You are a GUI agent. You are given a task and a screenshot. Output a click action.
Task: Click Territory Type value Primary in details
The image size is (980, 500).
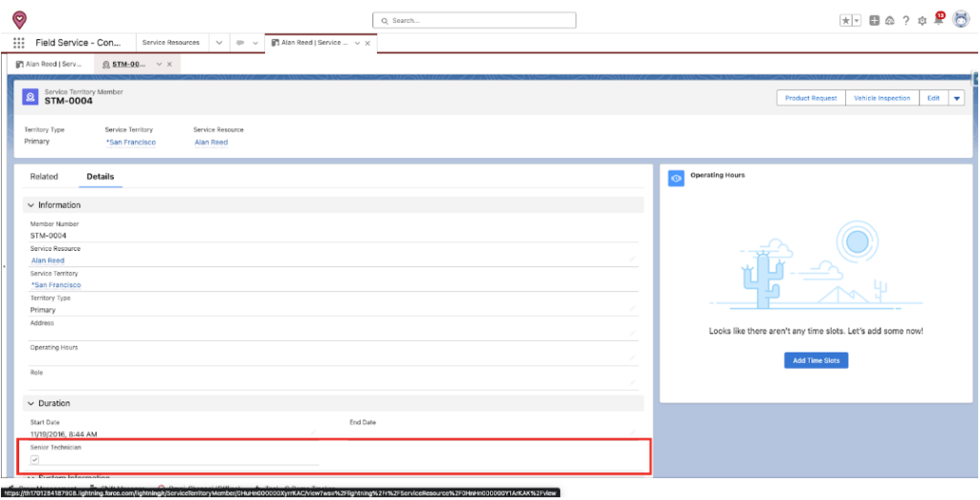tap(42, 309)
